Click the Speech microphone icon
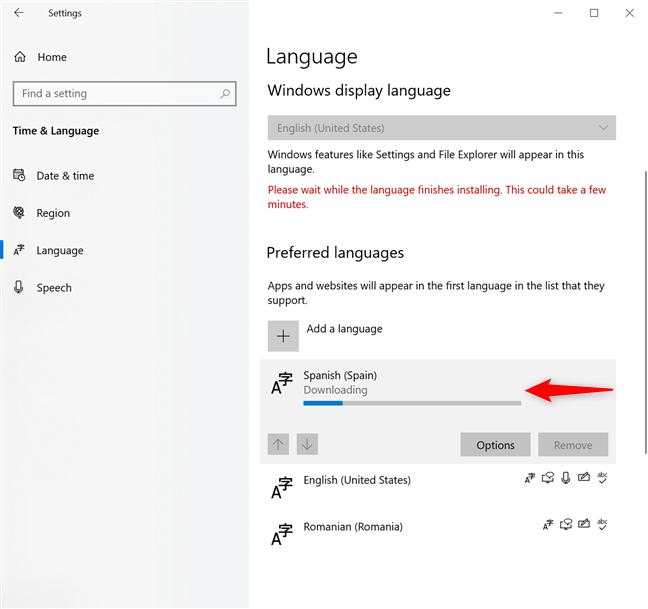This screenshot has width=648, height=609. pos(19,287)
